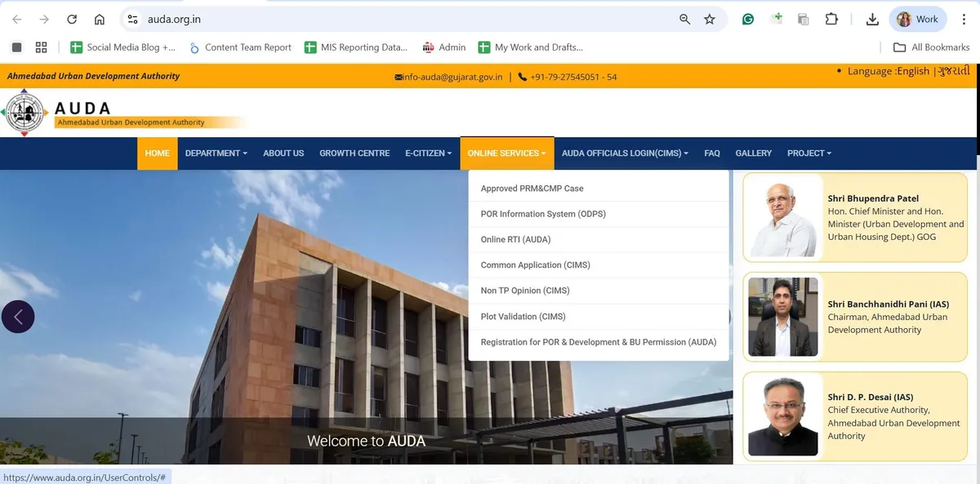
Task: Open the Extensions puzzle icon
Action: (831, 20)
